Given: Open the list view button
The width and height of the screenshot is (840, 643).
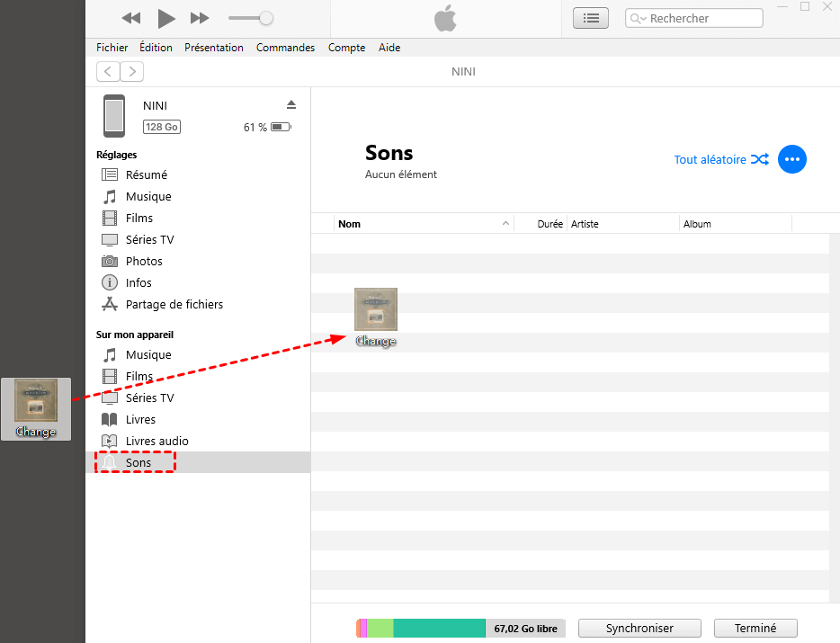Looking at the screenshot, I should click(590, 18).
